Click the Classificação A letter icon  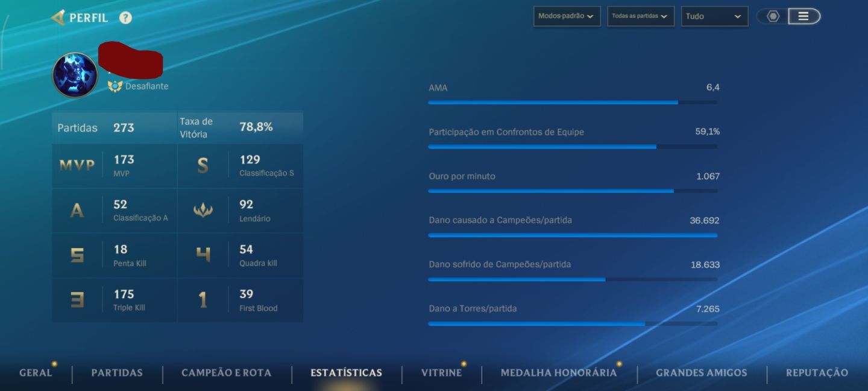pyautogui.click(x=77, y=211)
